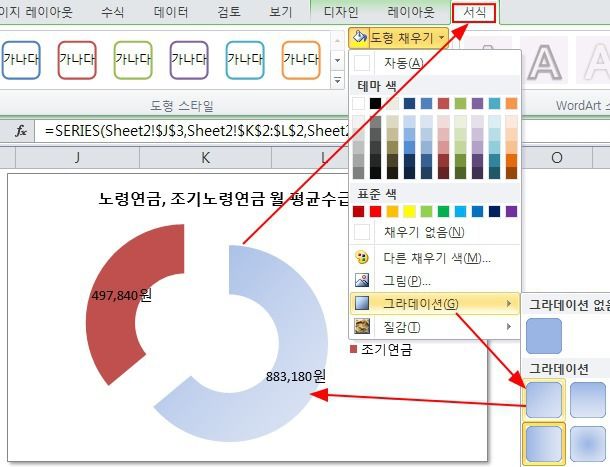Click the 497,840원 data label
The height and width of the screenshot is (467, 610).
tap(121, 295)
